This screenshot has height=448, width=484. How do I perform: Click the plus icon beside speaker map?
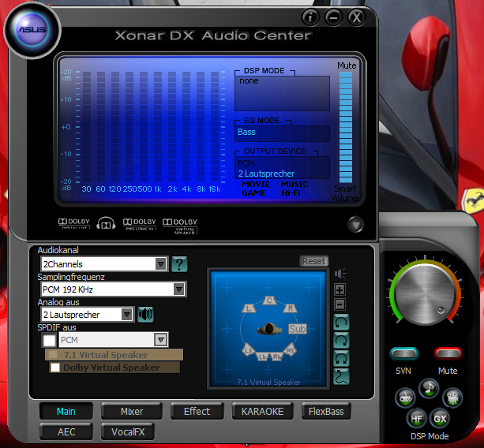[x=340, y=289]
